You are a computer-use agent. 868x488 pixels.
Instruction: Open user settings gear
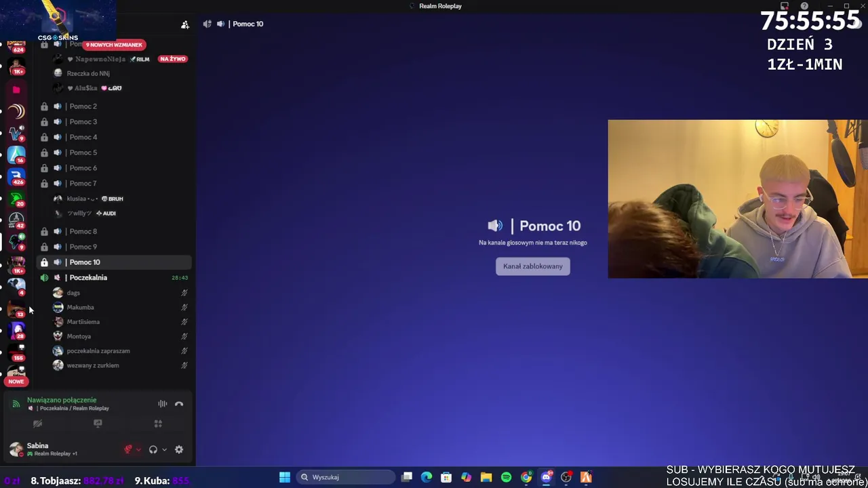(179, 449)
